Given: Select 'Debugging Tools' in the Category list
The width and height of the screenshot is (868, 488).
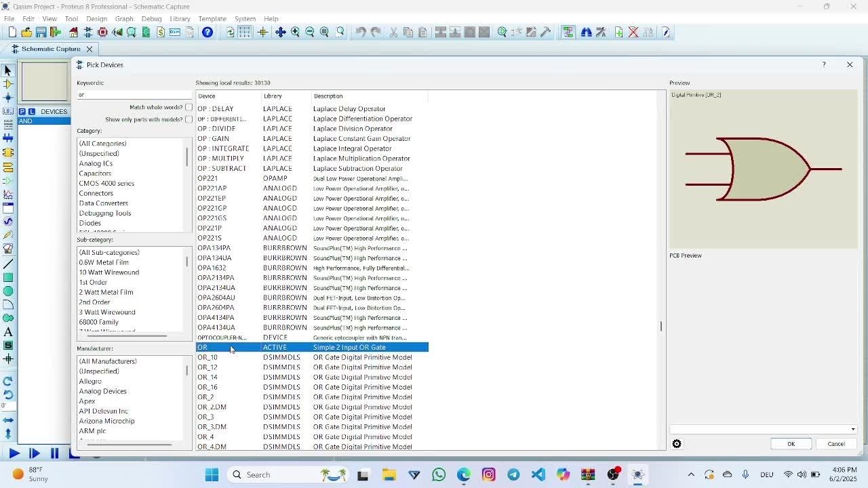Looking at the screenshot, I should [105, 213].
